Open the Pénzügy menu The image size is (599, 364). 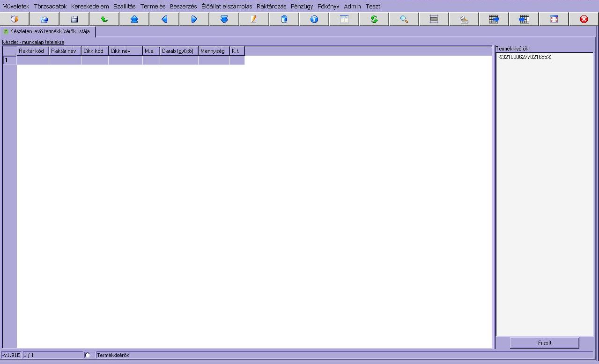coord(302,7)
